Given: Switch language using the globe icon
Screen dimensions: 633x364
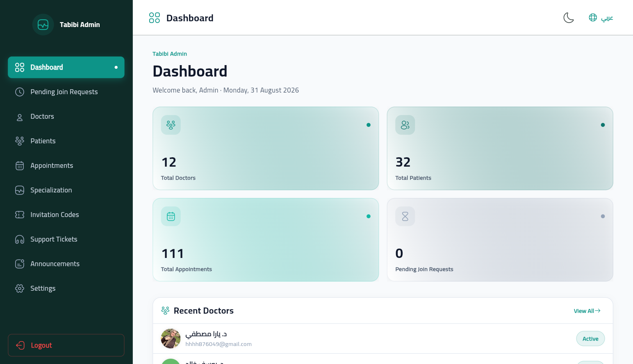Looking at the screenshot, I should point(593,18).
